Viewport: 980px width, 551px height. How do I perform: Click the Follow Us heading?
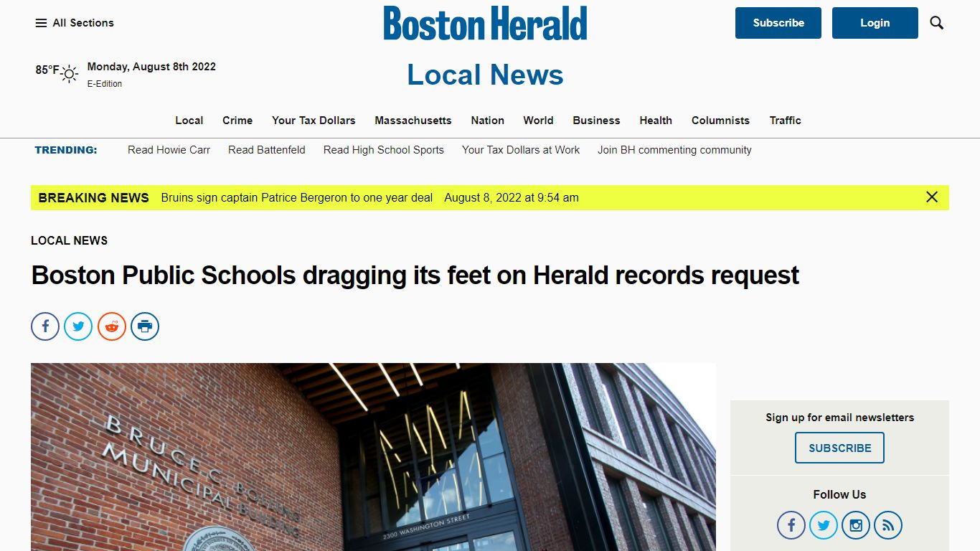840,494
